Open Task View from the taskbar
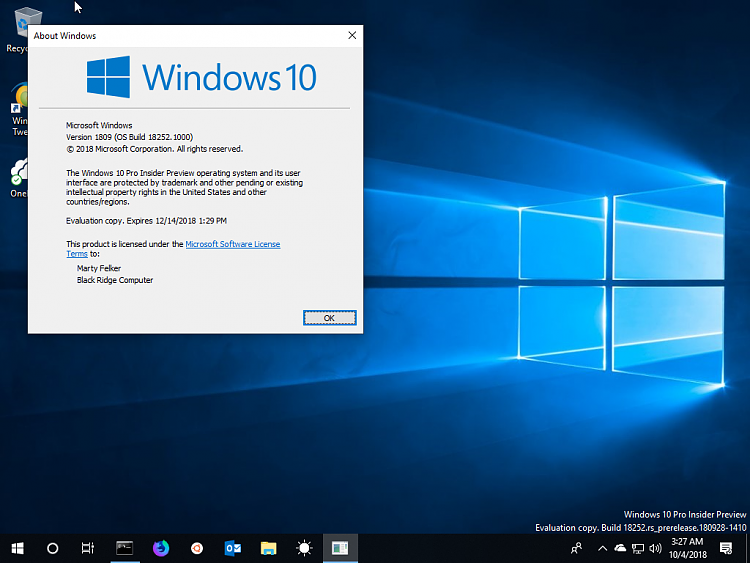This screenshot has width=750, height=563. click(88, 548)
